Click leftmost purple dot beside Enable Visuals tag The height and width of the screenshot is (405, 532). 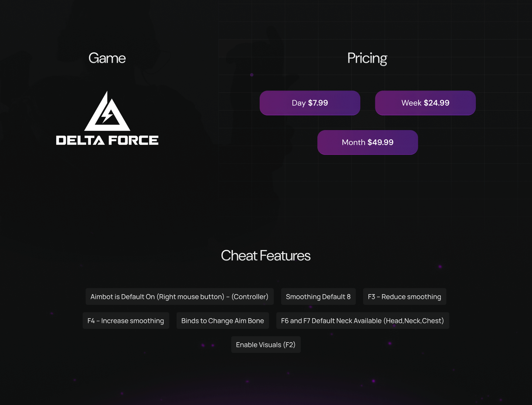(x=203, y=345)
